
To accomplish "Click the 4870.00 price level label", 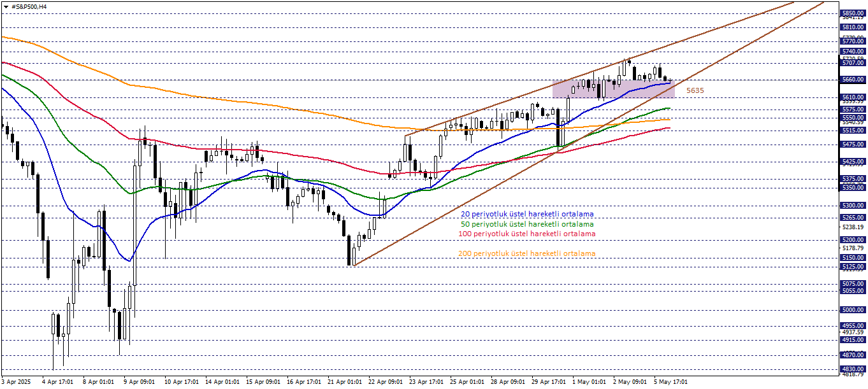I will click(x=853, y=355).
